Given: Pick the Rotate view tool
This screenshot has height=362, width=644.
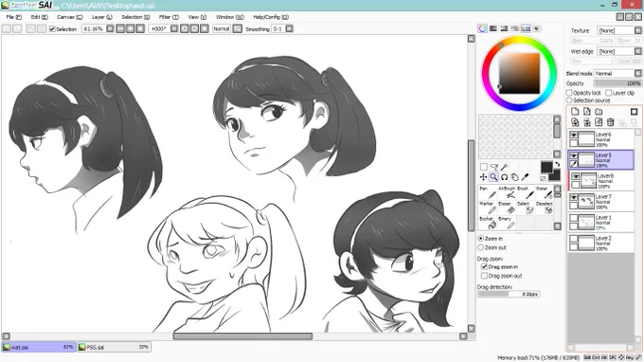Looking at the screenshot, I should pyautogui.click(x=504, y=177).
